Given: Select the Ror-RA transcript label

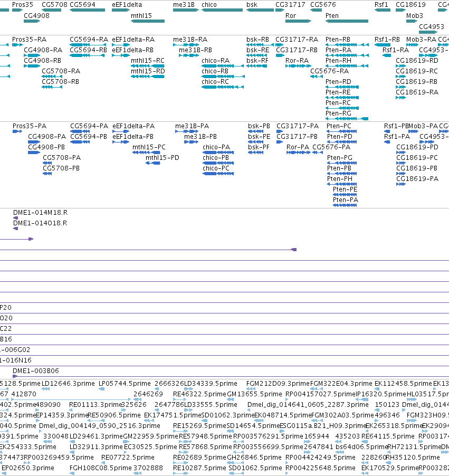Looking at the screenshot, I should click(x=297, y=60).
